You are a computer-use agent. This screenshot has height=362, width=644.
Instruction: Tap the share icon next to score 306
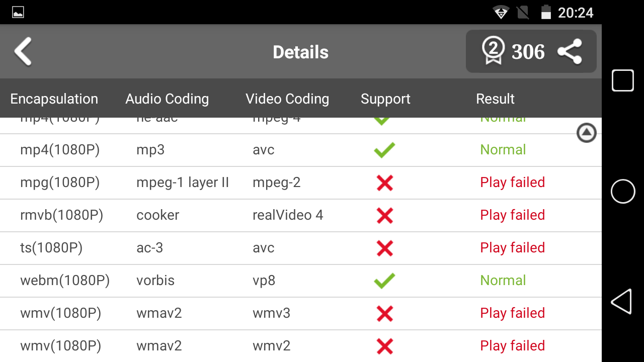(x=570, y=52)
